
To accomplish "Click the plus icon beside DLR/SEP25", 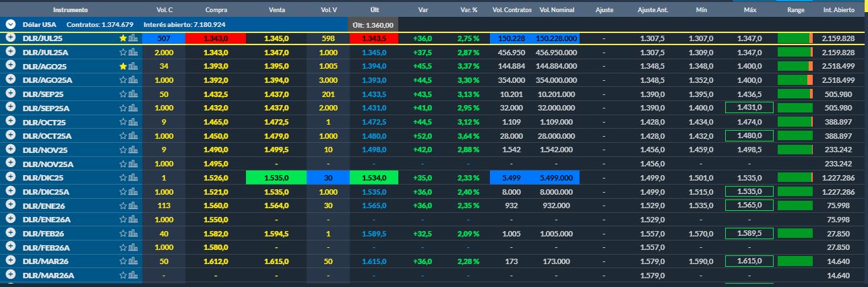I will tap(11, 94).
